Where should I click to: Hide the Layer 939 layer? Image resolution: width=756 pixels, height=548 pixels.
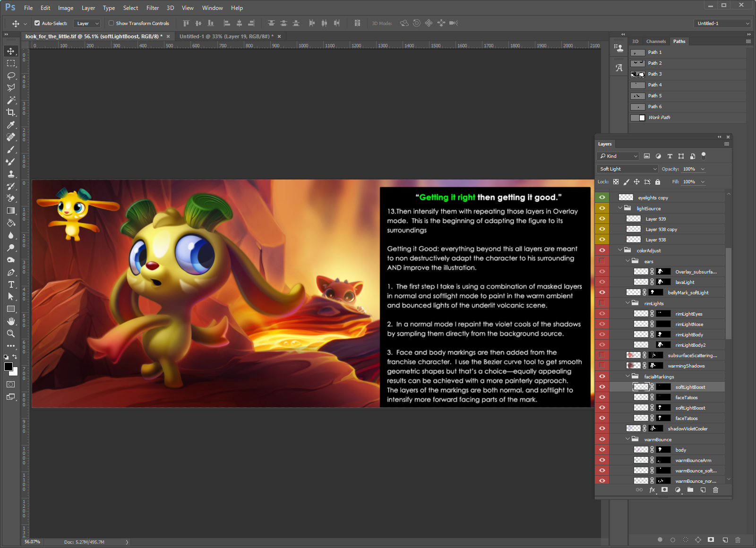point(602,219)
